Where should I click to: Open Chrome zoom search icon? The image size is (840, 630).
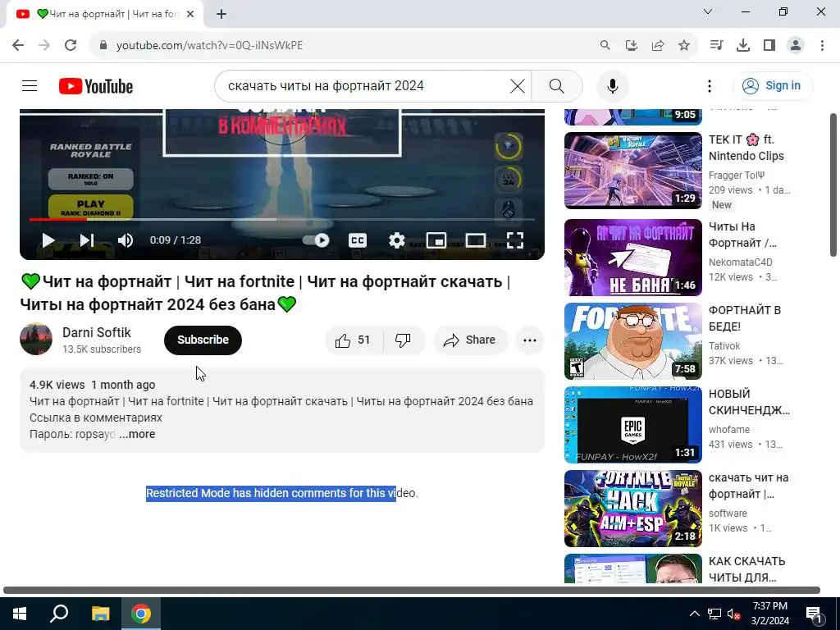pos(605,45)
